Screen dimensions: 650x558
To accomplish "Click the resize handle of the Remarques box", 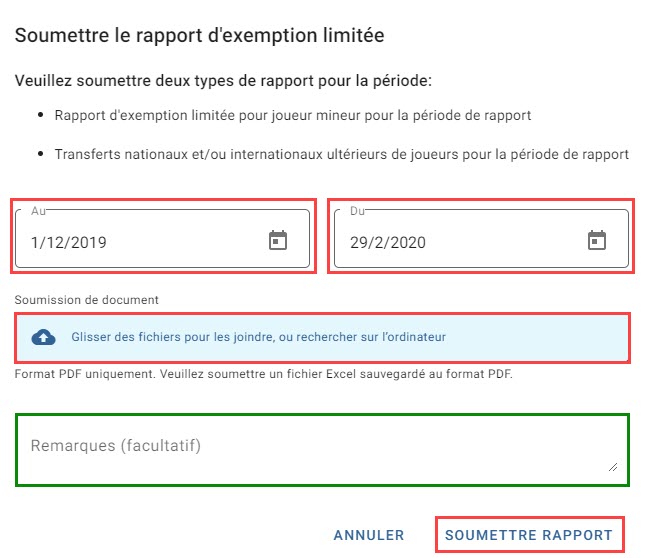I will click(x=613, y=467).
